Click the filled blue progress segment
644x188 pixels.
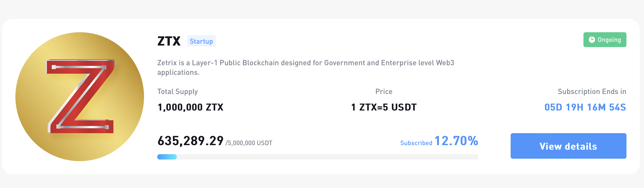point(167,157)
